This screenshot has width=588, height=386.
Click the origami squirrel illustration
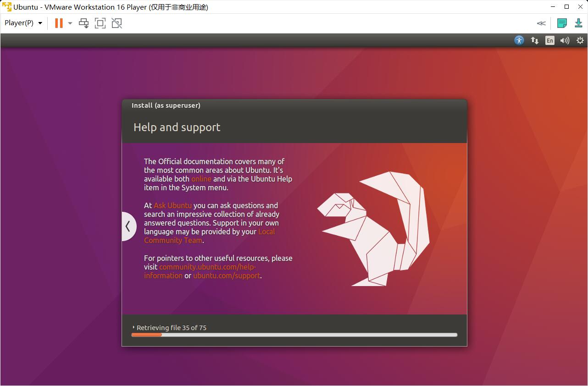(x=373, y=228)
